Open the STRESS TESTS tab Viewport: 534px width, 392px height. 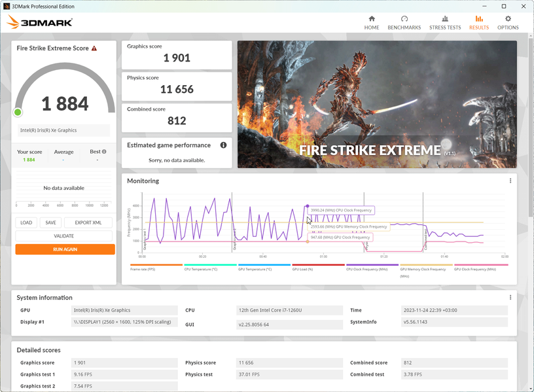[445, 23]
